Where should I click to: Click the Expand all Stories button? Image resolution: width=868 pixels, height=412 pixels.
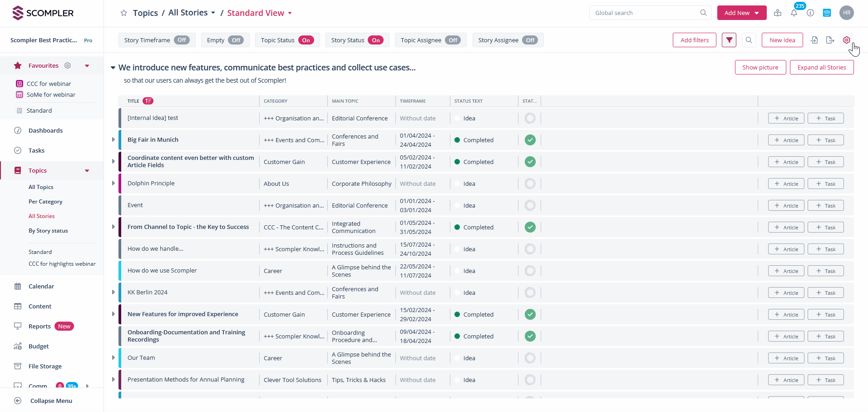coord(821,67)
